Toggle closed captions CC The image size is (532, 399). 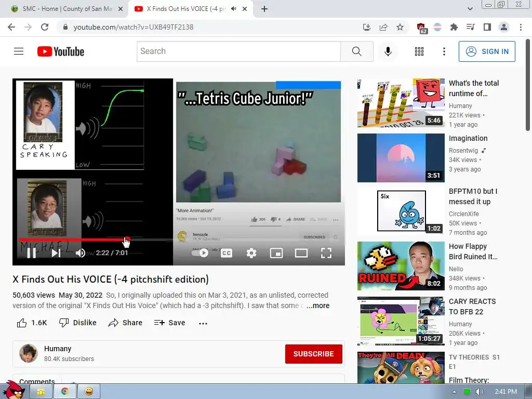click(x=227, y=253)
